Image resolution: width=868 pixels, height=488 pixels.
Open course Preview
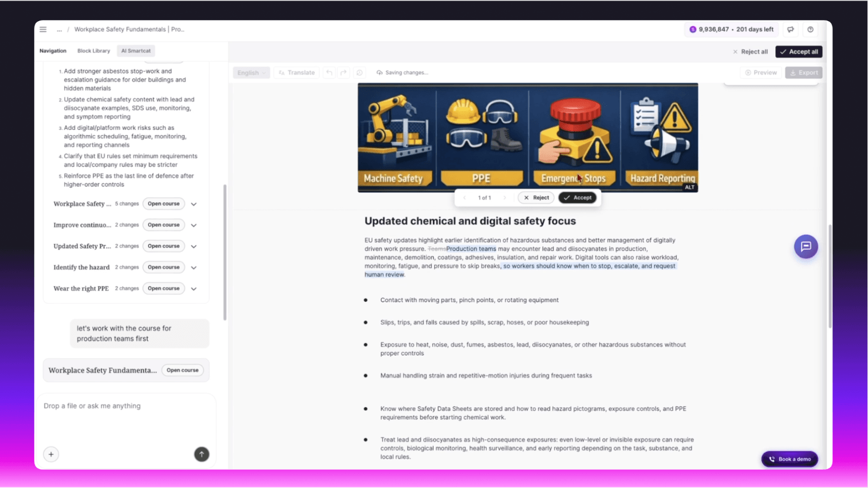tap(761, 73)
